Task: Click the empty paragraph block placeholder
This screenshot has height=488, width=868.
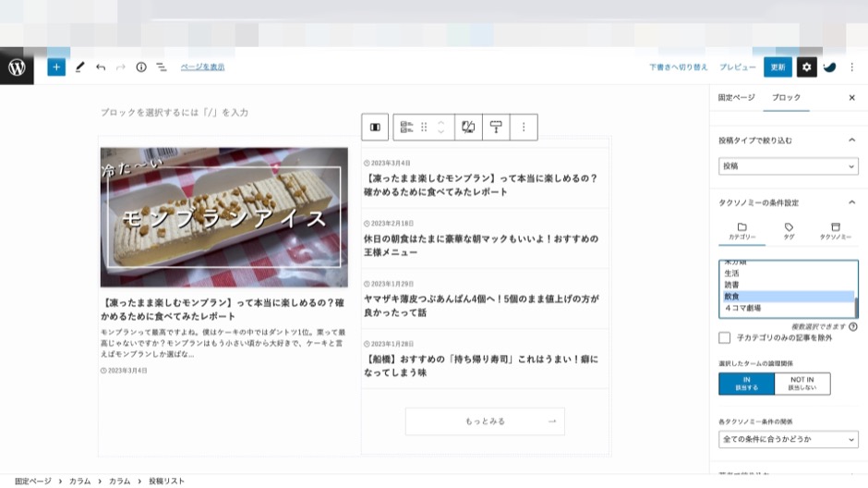Action: pos(175,113)
